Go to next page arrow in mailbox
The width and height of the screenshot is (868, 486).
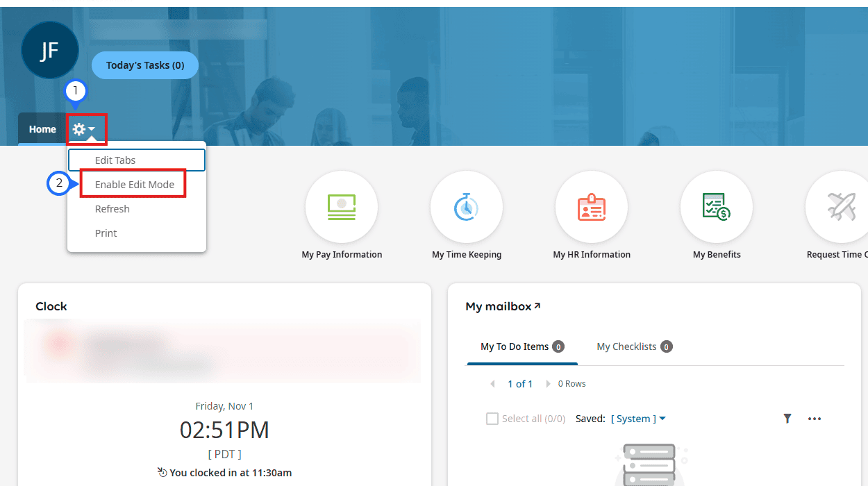tap(548, 384)
